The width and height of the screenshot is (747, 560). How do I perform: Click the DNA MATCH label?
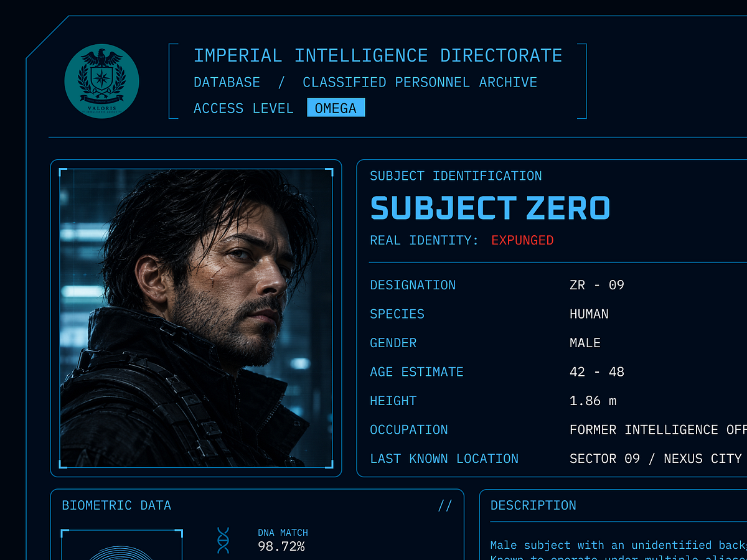(x=283, y=533)
